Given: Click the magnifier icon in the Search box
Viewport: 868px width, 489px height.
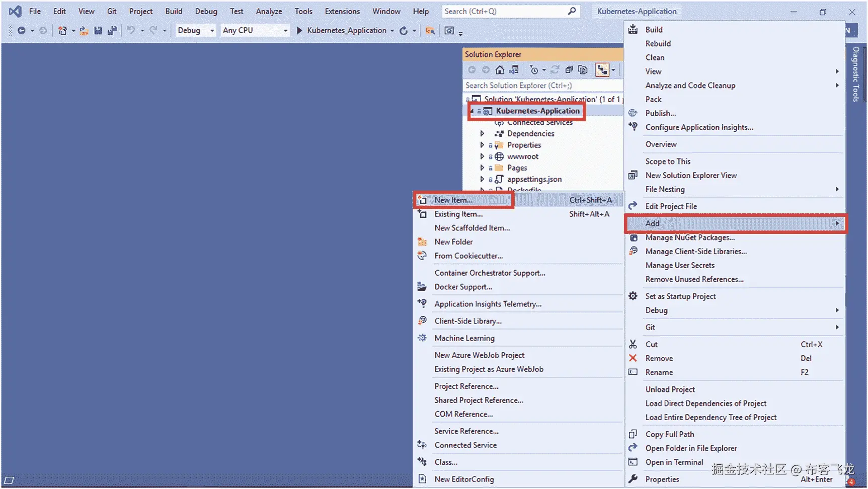Looking at the screenshot, I should pos(572,11).
